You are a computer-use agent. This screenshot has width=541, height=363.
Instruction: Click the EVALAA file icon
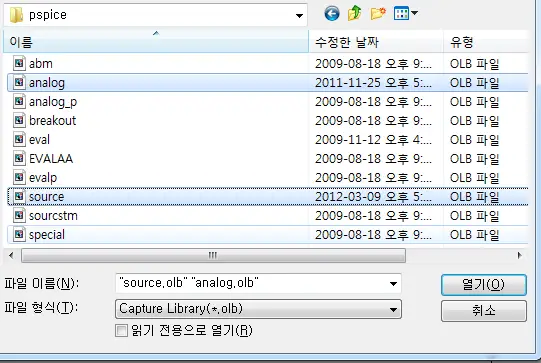click(x=19, y=158)
